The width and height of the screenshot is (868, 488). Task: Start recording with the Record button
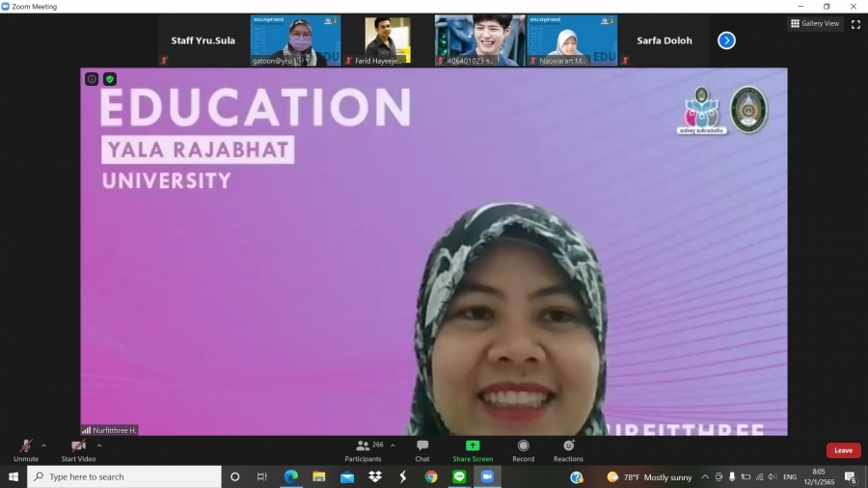coord(523,449)
